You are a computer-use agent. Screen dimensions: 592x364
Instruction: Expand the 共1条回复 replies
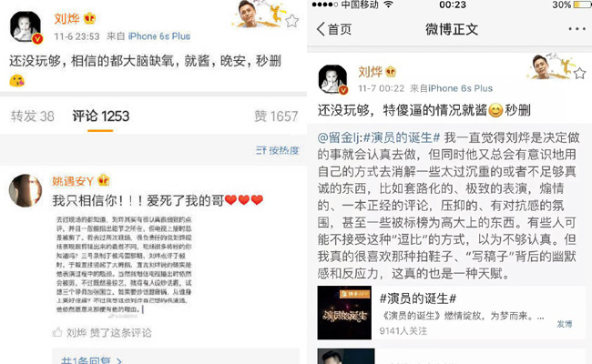91,360
